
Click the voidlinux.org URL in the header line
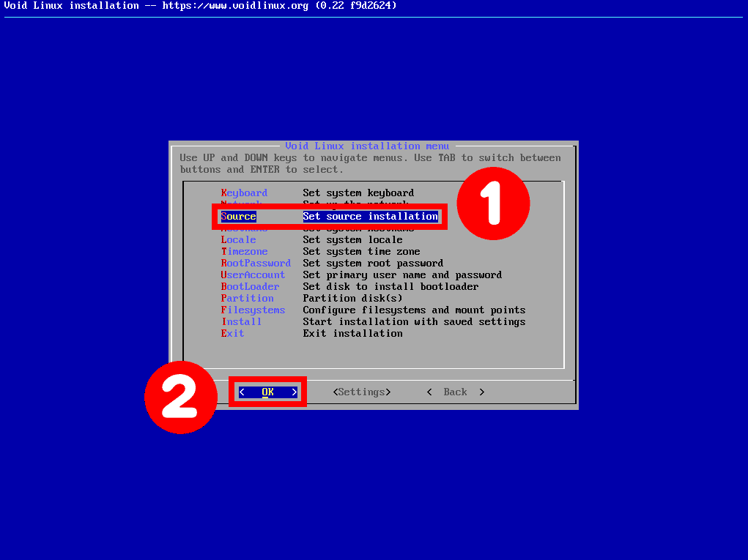(235, 6)
